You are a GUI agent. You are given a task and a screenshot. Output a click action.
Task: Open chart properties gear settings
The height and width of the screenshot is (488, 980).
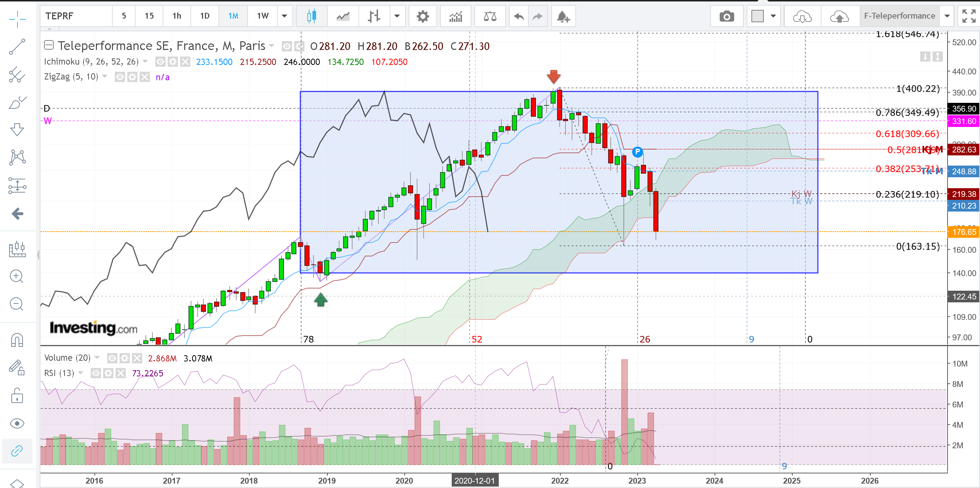pyautogui.click(x=423, y=16)
